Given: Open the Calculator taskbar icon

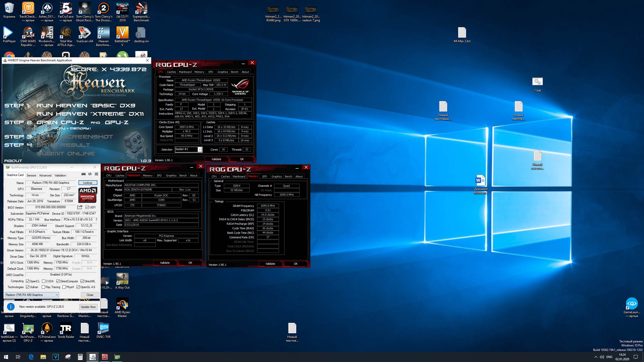Looking at the screenshot, I should 80,357.
